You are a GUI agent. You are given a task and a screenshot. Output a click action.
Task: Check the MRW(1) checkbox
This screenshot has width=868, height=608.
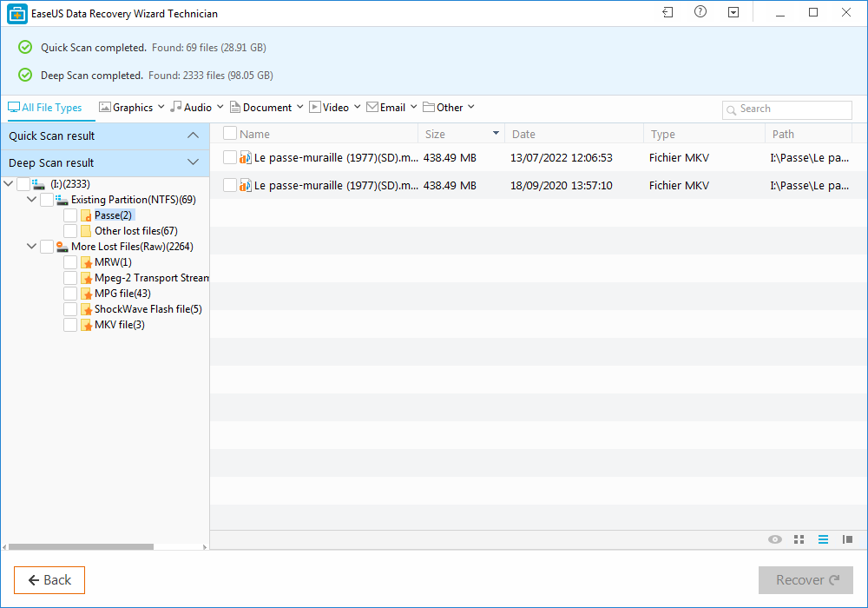pos(70,262)
